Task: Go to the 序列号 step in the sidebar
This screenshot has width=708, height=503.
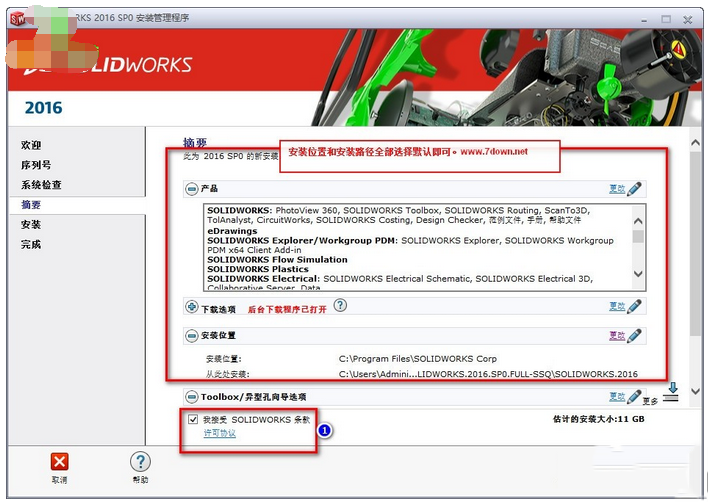Action: pyautogui.click(x=36, y=165)
